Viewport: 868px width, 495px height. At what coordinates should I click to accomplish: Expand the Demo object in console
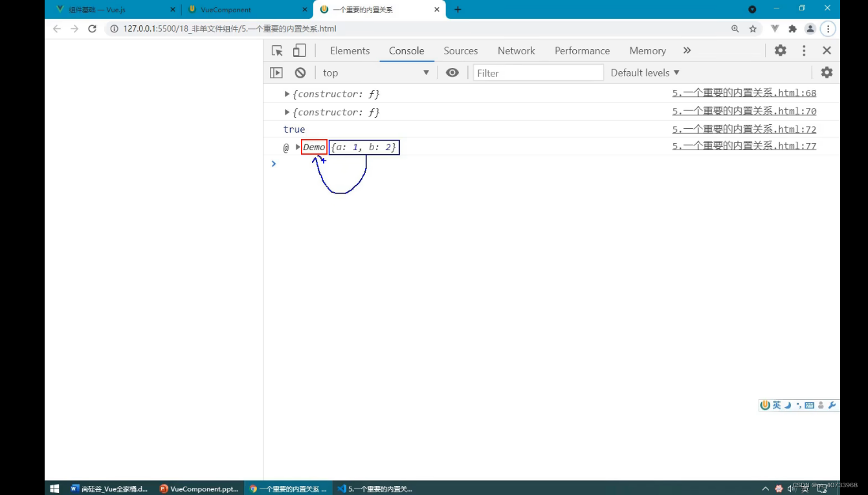298,147
